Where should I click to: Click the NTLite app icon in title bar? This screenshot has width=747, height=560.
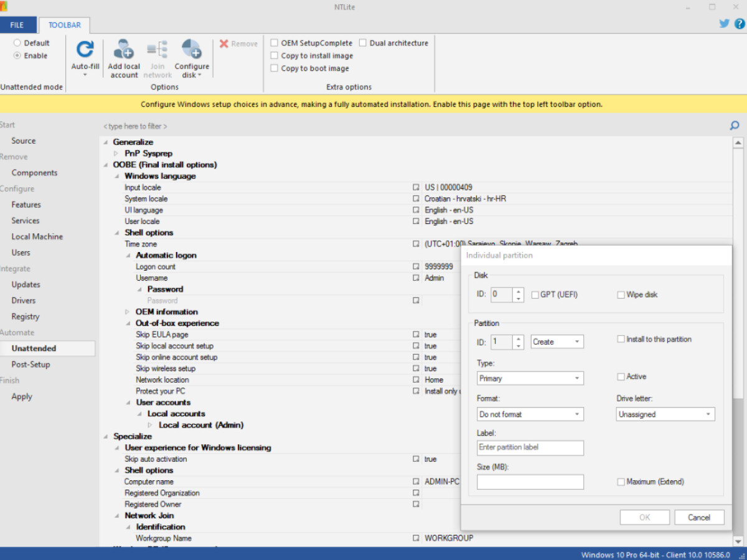(4, 6)
